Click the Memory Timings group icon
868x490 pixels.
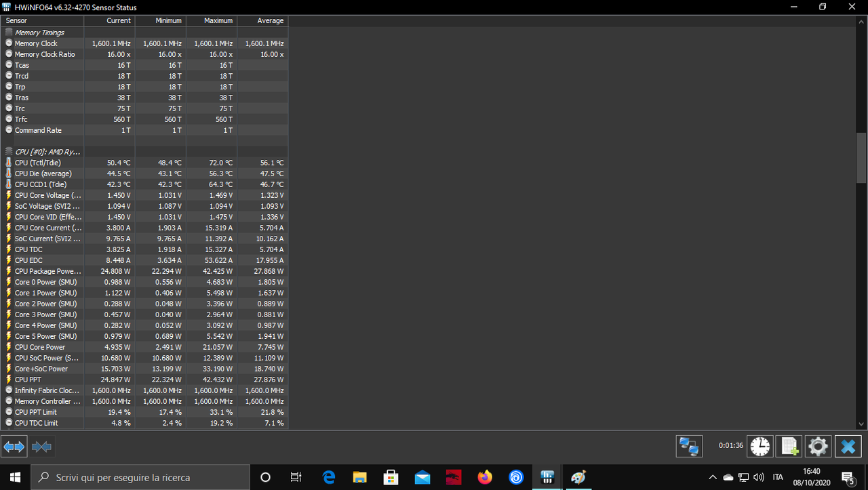pyautogui.click(x=9, y=33)
